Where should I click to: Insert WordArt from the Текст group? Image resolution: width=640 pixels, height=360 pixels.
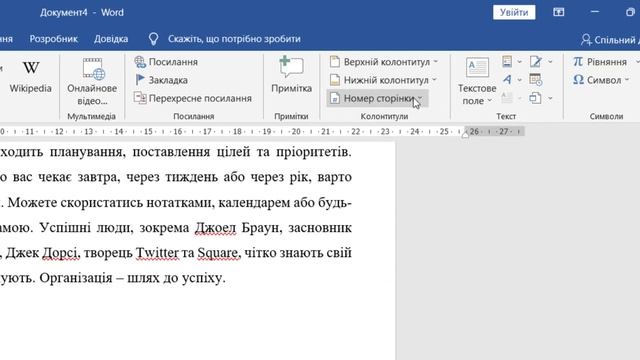coord(507,80)
